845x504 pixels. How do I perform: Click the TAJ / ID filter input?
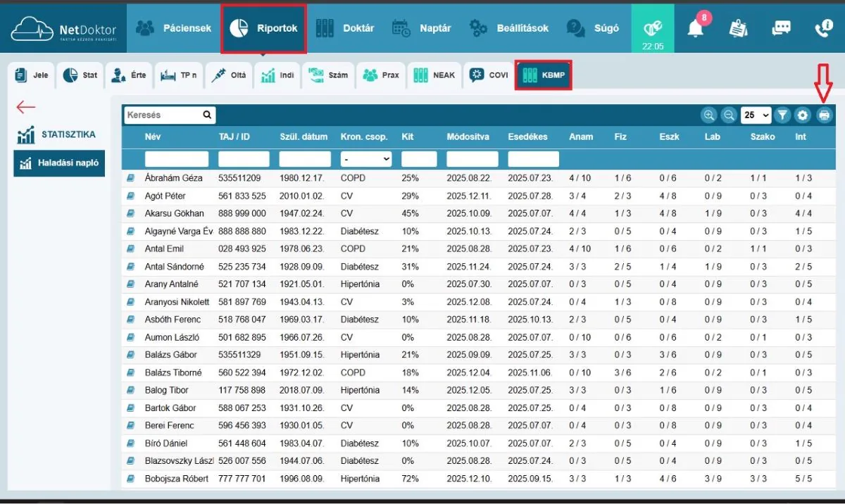(244, 159)
